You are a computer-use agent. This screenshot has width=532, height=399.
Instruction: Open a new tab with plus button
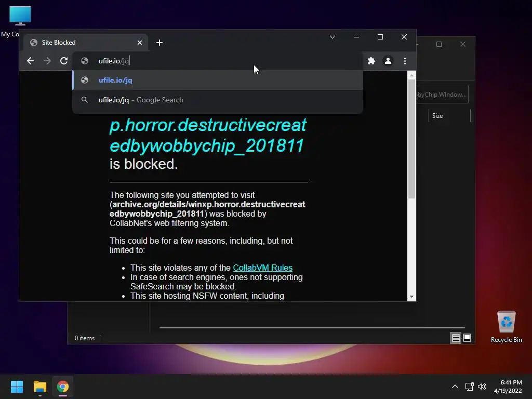click(159, 43)
